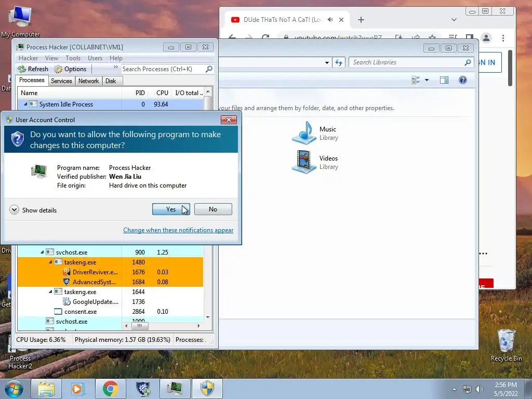Select the GoogleUpdate process icon
This screenshot has width=532, height=399.
click(x=66, y=301)
